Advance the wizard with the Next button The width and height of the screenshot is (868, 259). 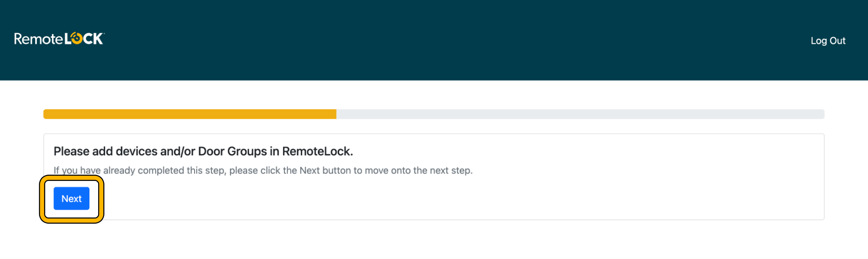[71, 198]
